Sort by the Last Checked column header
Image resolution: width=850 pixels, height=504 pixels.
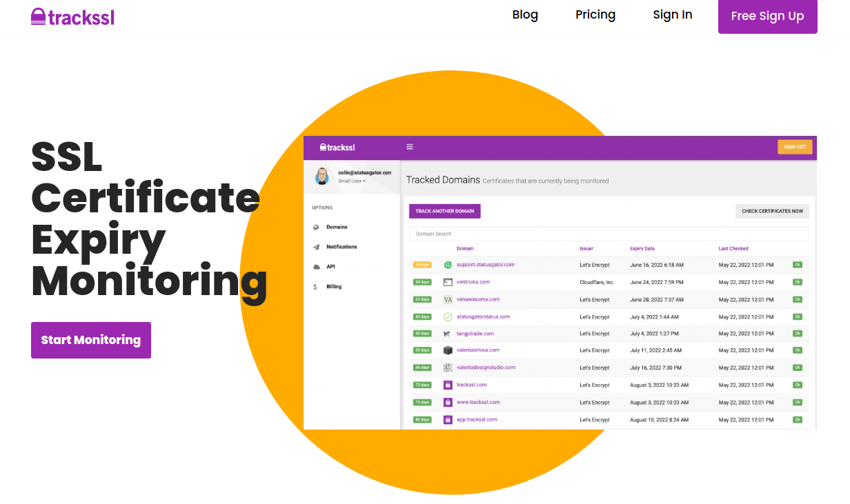click(x=733, y=249)
